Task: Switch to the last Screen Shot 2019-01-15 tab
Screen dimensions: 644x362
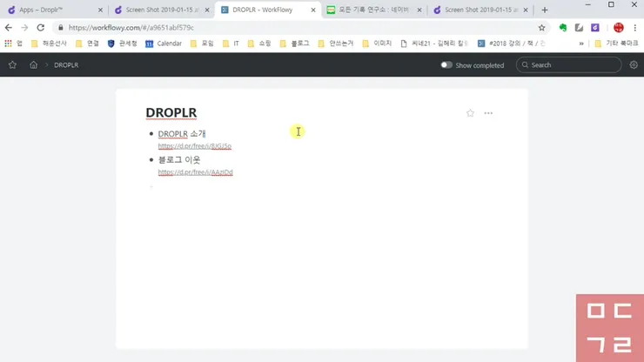Action: tap(480, 10)
